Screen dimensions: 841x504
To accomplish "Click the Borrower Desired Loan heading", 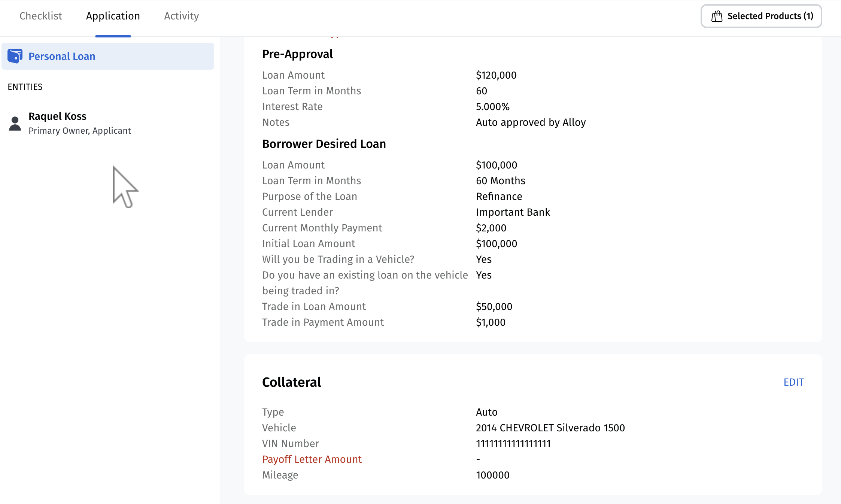I will 324,144.
